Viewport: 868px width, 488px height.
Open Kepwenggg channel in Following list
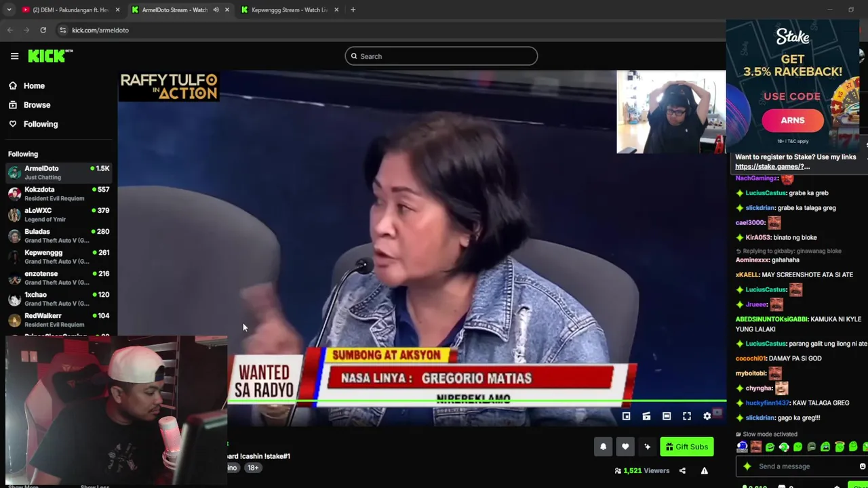[59, 256]
